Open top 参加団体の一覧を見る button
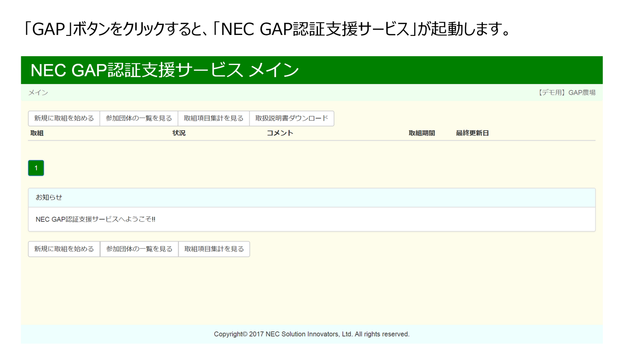This screenshot has width=625, height=364. point(139,118)
